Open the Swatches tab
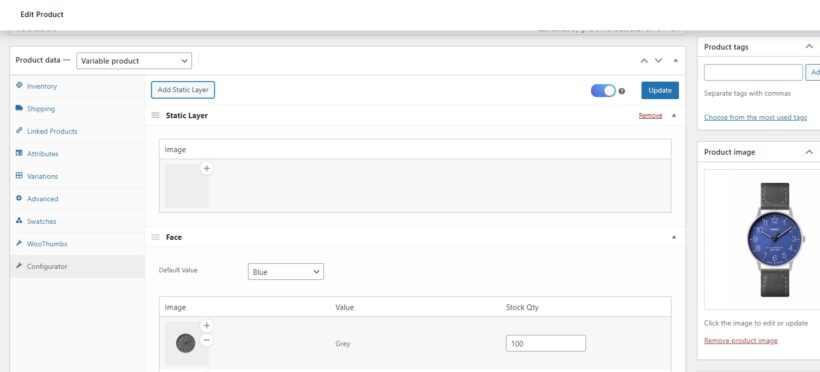Viewport: 820px width, 372px height. click(x=77, y=221)
